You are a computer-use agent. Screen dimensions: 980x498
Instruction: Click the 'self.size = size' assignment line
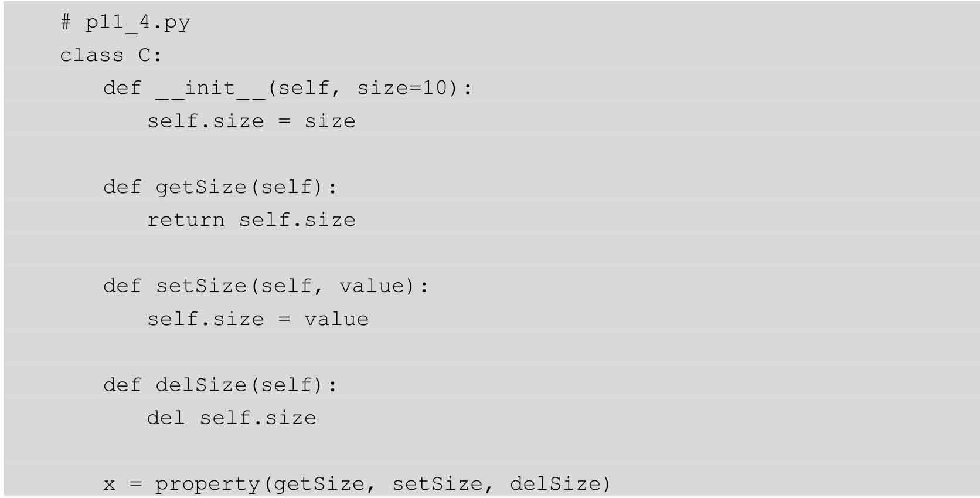point(251,121)
